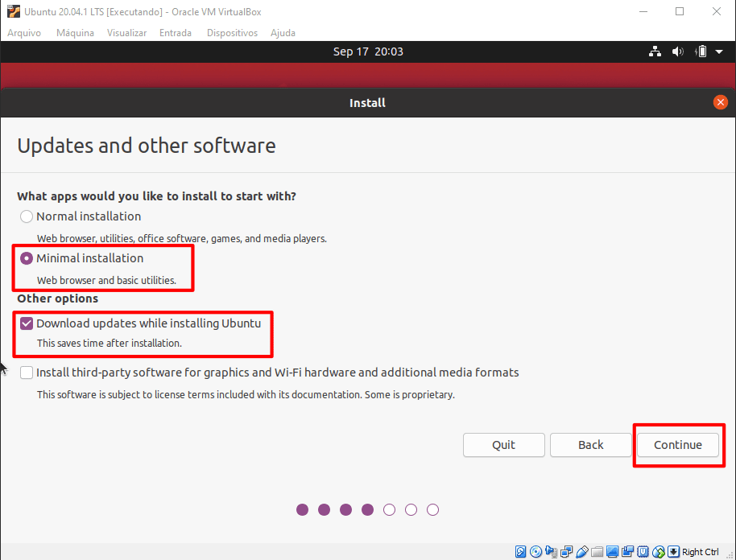Open the Entrada menu
The width and height of the screenshot is (736, 560).
[x=176, y=33]
